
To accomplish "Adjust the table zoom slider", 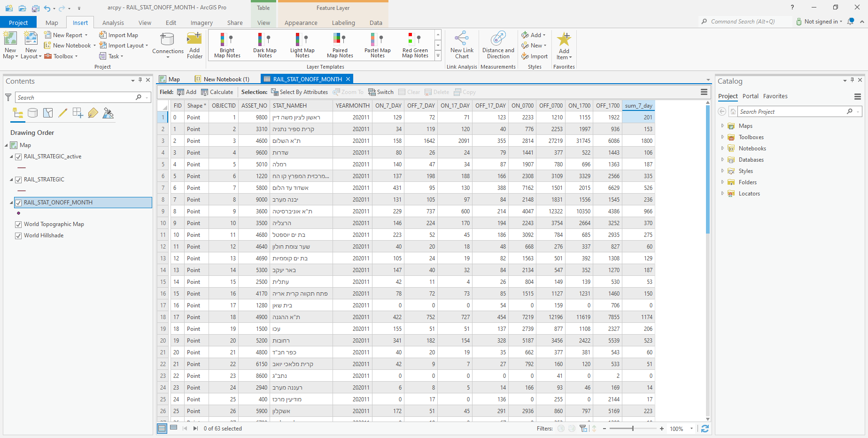I will (633, 429).
